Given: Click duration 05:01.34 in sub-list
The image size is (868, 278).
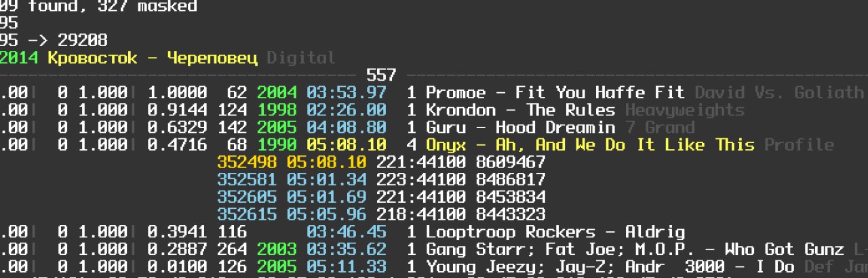Looking at the screenshot, I should (x=326, y=180).
